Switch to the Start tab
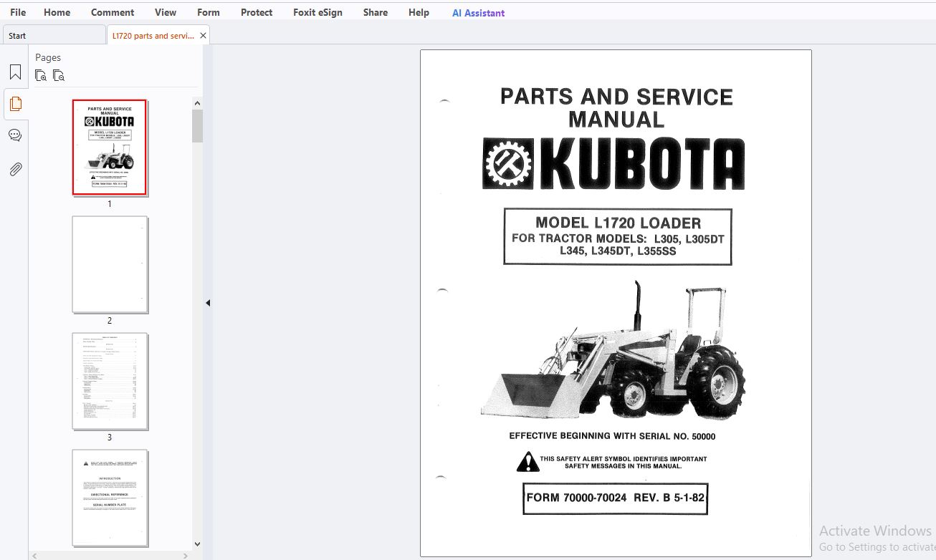This screenshot has height=560, width=936. point(54,35)
